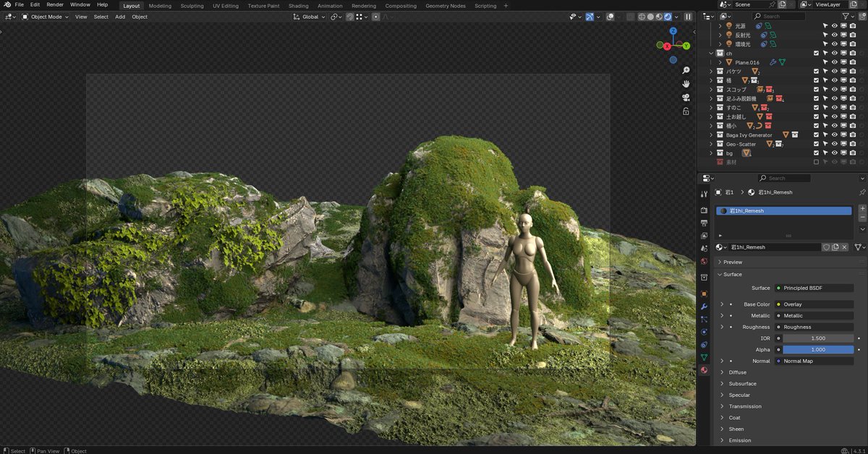Viewport: 868px width, 454px height.
Task: Open the Physics properties tab
Action: click(x=704, y=332)
